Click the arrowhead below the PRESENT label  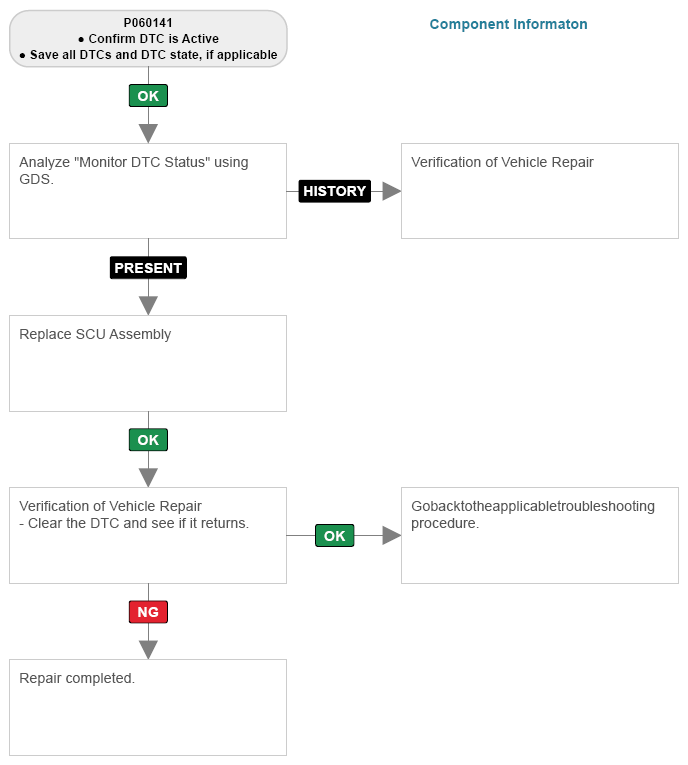coord(148,305)
